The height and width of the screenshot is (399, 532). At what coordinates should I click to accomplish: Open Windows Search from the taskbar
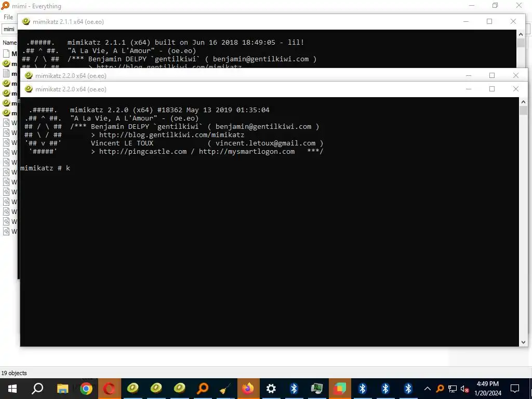pyautogui.click(x=37, y=389)
